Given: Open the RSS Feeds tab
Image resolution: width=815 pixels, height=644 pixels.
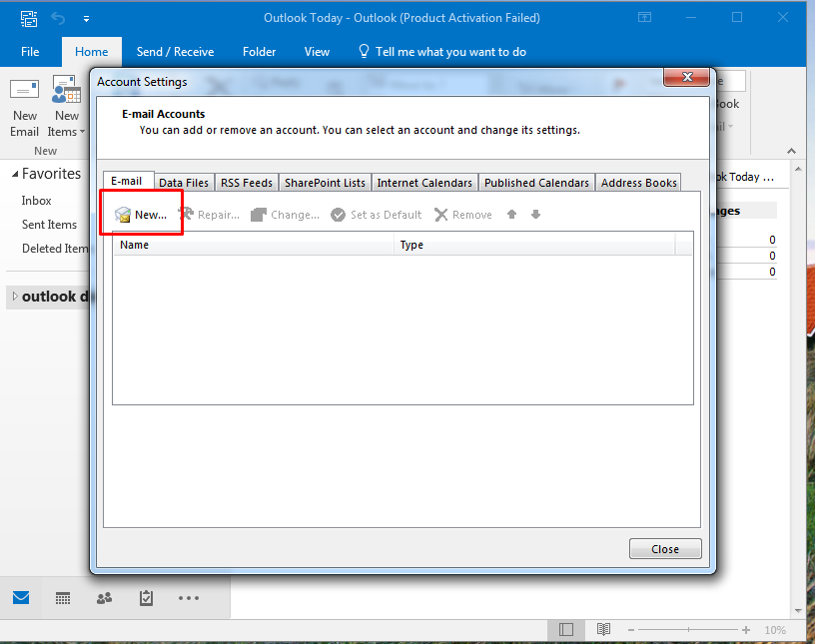Looking at the screenshot, I should (247, 183).
